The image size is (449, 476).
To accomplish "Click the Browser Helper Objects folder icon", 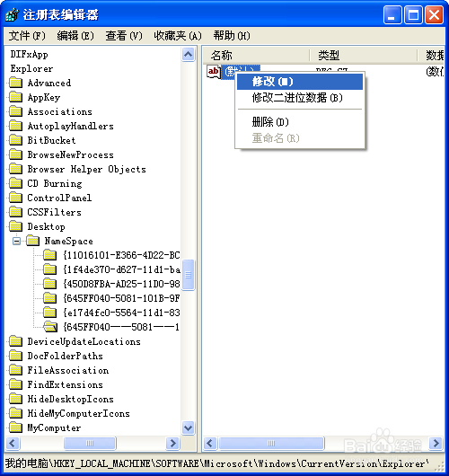I will click(15, 169).
